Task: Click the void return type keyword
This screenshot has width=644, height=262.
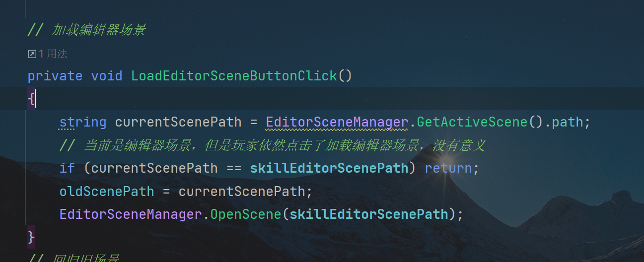Action: (107, 76)
